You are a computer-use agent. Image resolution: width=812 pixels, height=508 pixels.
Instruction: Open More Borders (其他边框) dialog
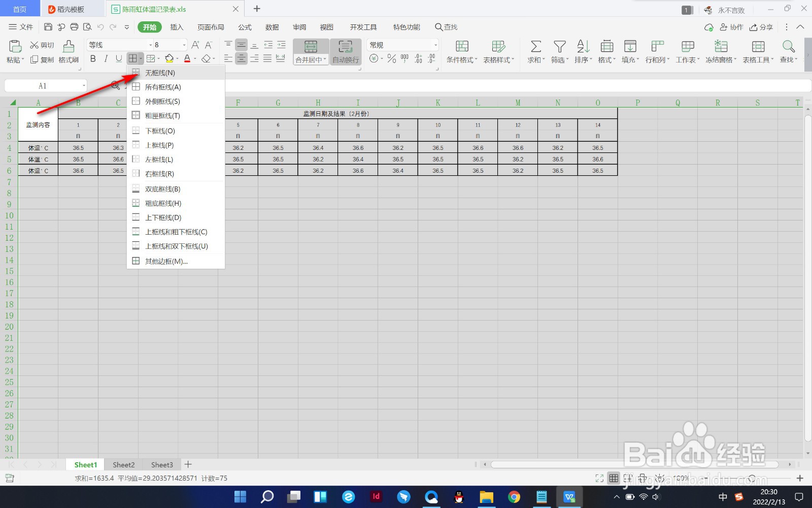[176, 261]
